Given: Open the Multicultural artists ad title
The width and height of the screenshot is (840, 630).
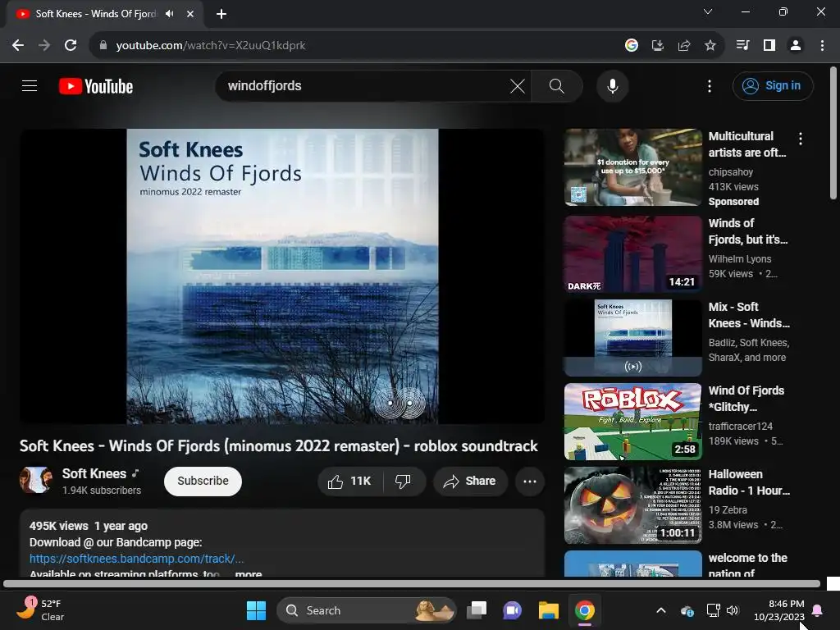Looking at the screenshot, I should pyautogui.click(x=747, y=144).
